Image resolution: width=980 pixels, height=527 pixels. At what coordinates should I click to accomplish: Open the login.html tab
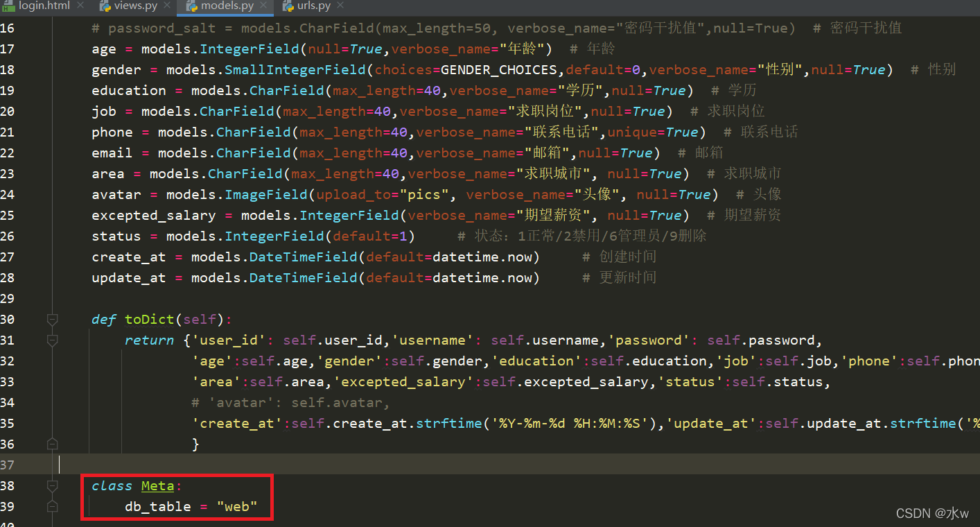pyautogui.click(x=43, y=6)
